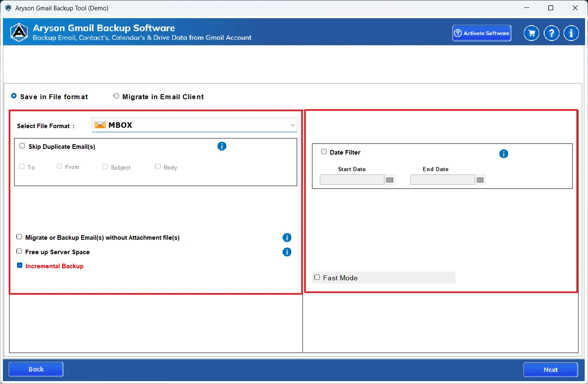Click the Select File Format label
588x384 pixels.
[x=46, y=126]
